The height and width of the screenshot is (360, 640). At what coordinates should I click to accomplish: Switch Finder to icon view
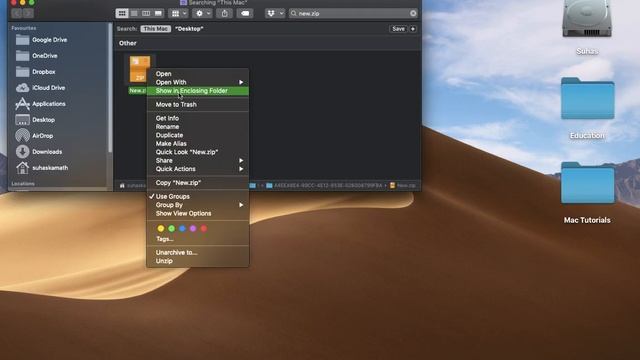(122, 13)
